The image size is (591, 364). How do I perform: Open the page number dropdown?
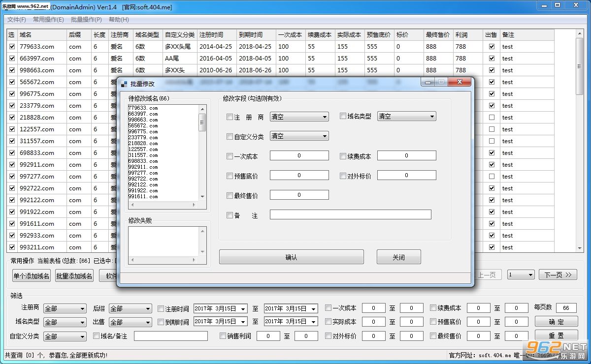click(x=521, y=275)
